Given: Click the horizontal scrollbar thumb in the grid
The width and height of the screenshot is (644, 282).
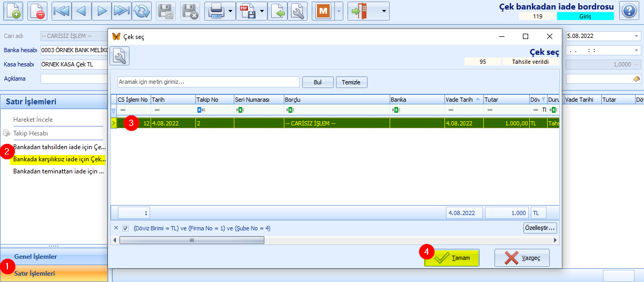Looking at the screenshot, I should [192, 240].
